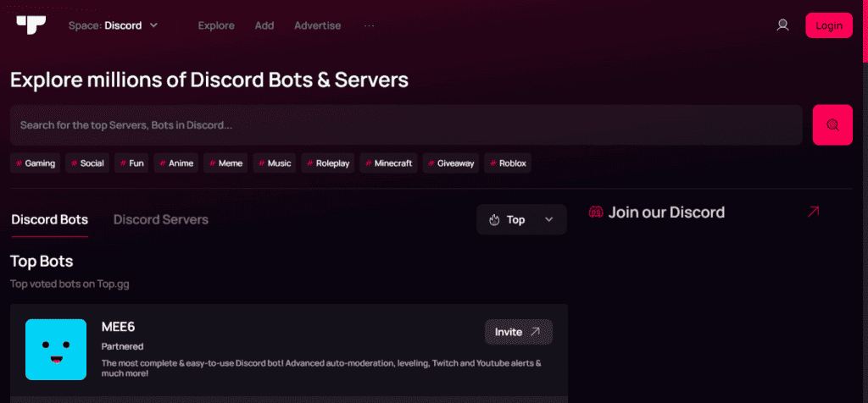Click the Discord logo icon near Join our Discord

(x=596, y=213)
